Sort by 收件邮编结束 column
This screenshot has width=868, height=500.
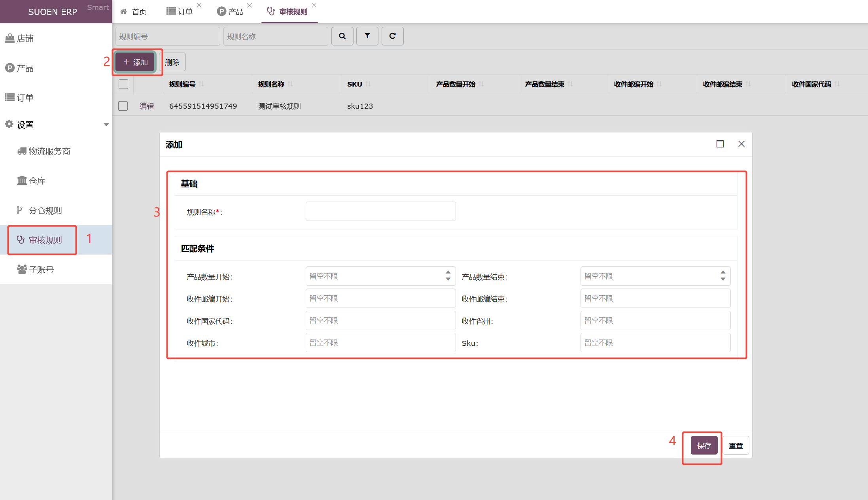pyautogui.click(x=748, y=84)
